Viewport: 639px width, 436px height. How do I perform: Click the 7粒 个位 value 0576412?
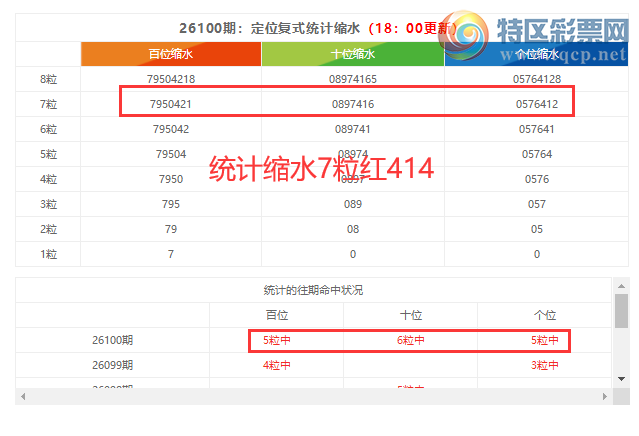[536, 104]
